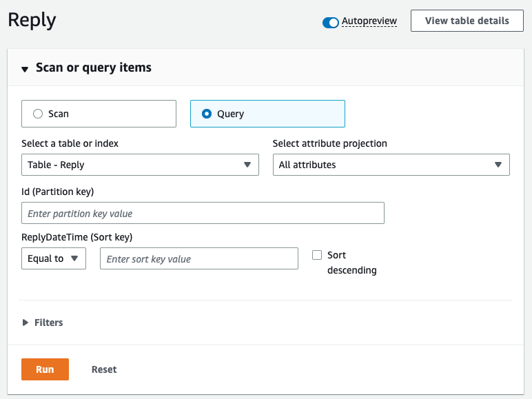Click the Id (Partition key) label
Screen dimensions: 532x399
(x=57, y=192)
